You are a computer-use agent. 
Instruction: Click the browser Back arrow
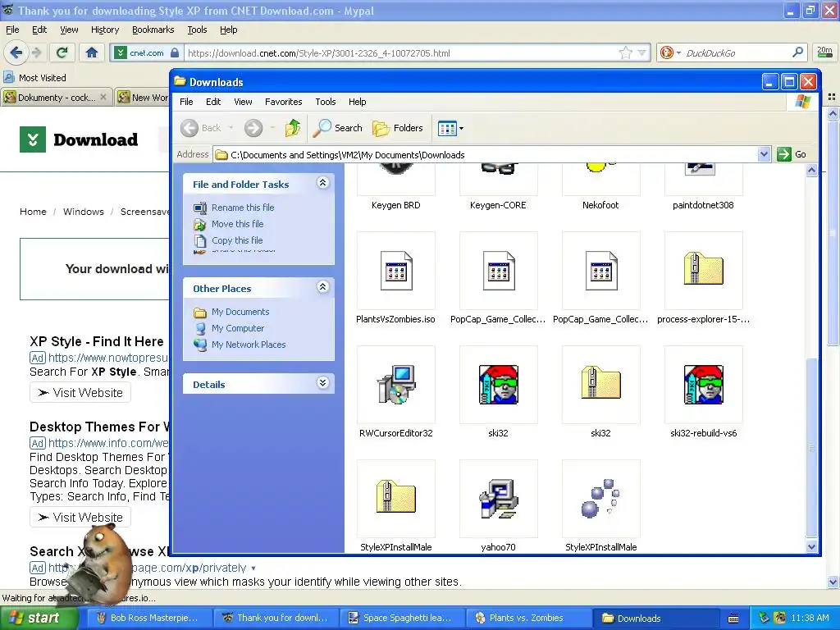[x=16, y=52]
